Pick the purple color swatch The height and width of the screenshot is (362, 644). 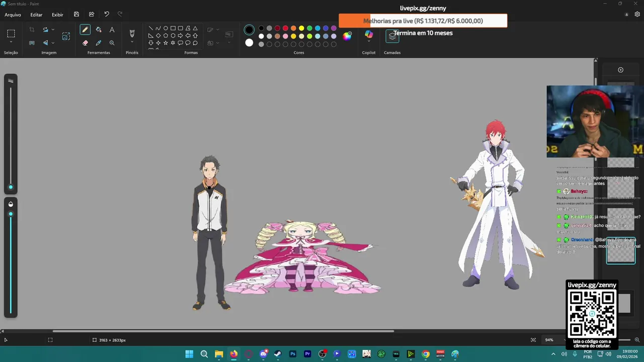pyautogui.click(x=334, y=28)
